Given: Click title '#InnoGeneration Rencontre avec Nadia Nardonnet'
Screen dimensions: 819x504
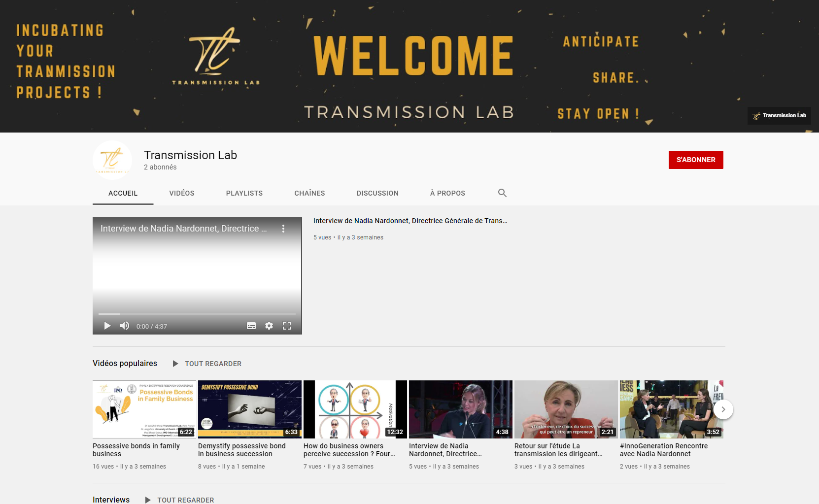Looking at the screenshot, I should click(664, 450).
